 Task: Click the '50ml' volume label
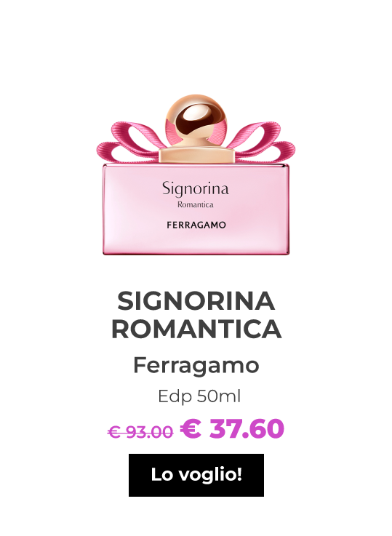[x=219, y=396]
